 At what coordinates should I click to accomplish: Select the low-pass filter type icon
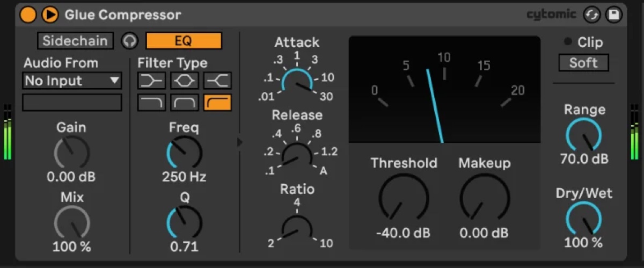pos(151,102)
